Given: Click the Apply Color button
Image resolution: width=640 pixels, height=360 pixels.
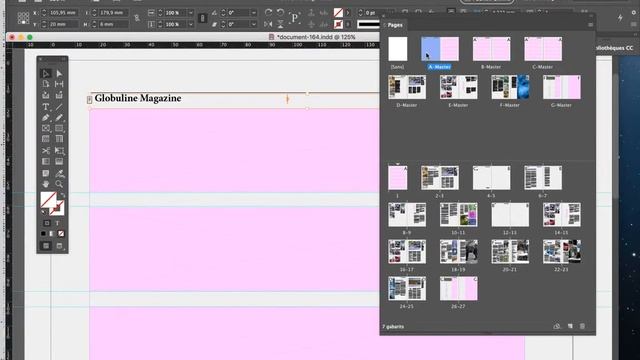Looking at the screenshot, I should (x=43, y=234).
